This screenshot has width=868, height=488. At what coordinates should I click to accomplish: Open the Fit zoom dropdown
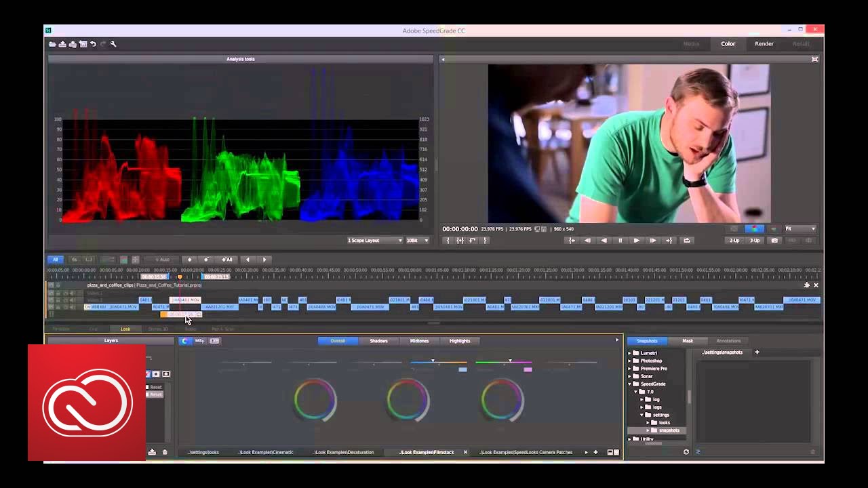[800, 229]
